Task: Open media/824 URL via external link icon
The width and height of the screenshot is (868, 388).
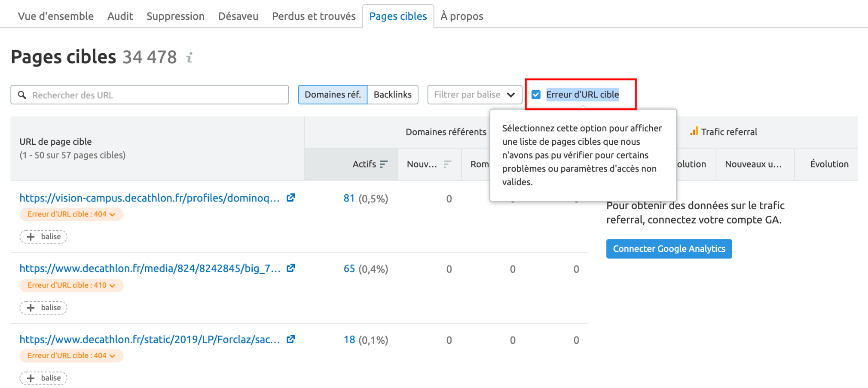Action: [291, 268]
